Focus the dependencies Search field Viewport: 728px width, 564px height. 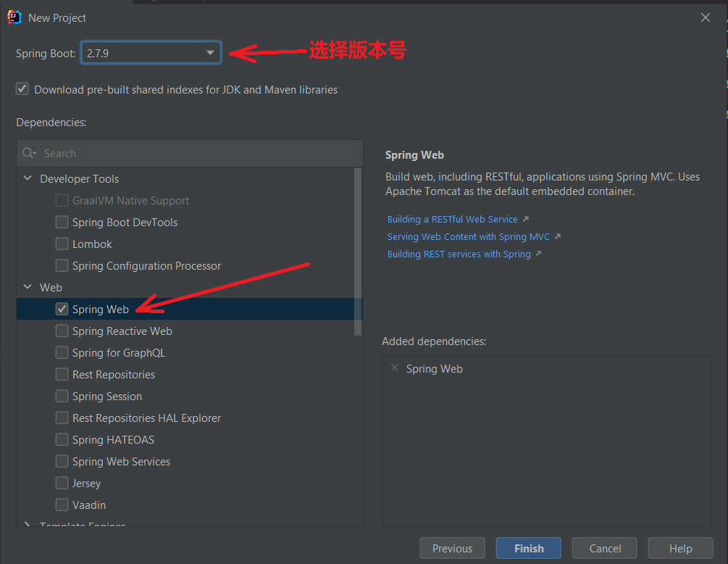coord(190,153)
